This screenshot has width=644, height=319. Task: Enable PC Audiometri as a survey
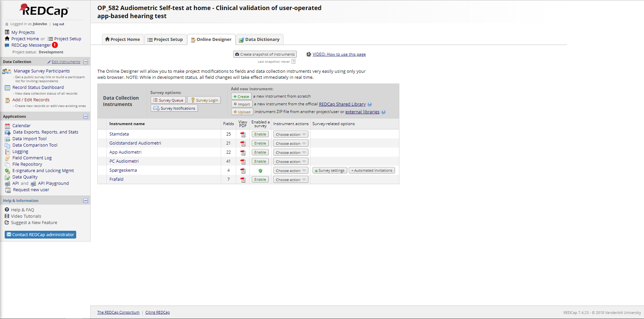pos(260,161)
